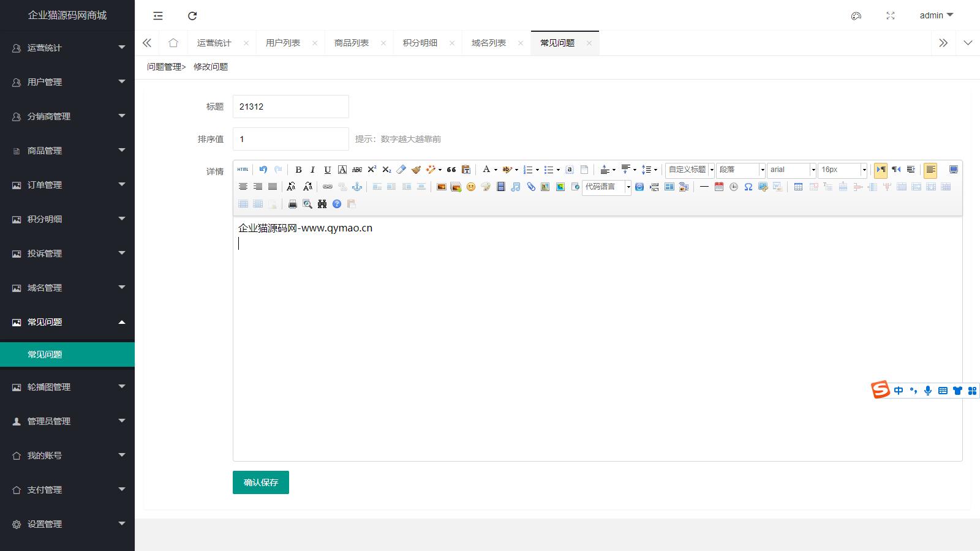Open the font color picker A icon
Screen dimensions: 980x551
[486, 170]
